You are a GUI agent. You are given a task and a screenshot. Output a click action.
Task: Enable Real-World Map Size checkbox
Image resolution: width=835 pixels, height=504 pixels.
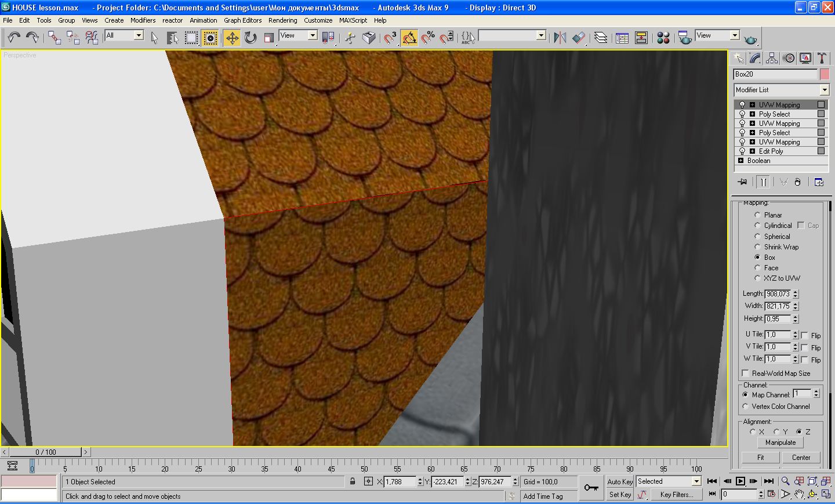tap(746, 374)
